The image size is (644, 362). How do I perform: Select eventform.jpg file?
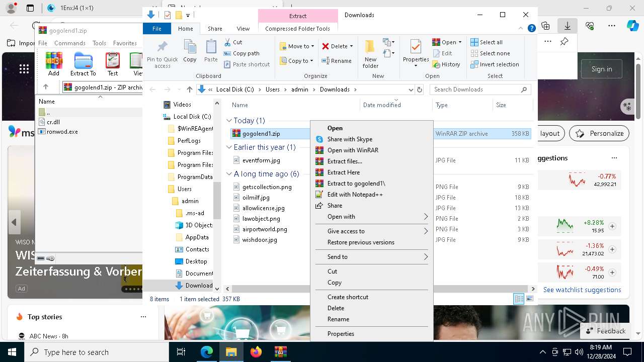click(x=261, y=160)
